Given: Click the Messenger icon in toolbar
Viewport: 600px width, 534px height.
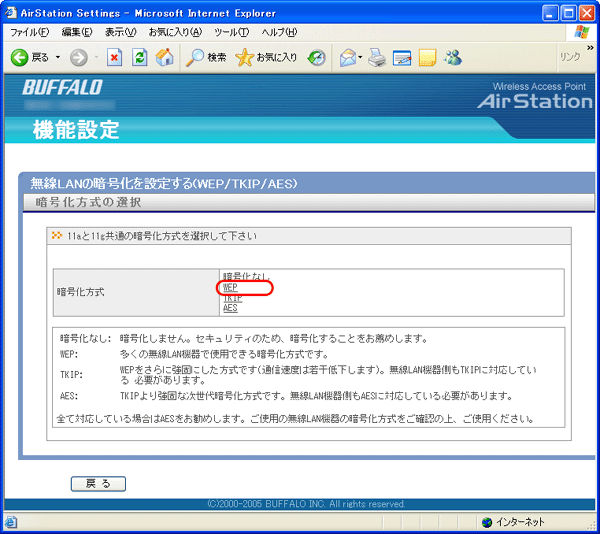Looking at the screenshot, I should [x=453, y=57].
